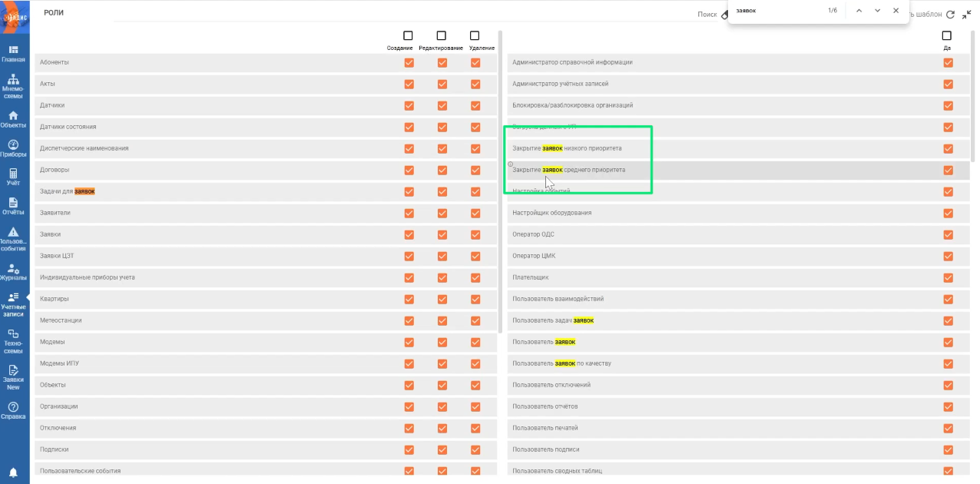The width and height of the screenshot is (980, 484).
Task: Go to Объекты section
Action: point(13,119)
